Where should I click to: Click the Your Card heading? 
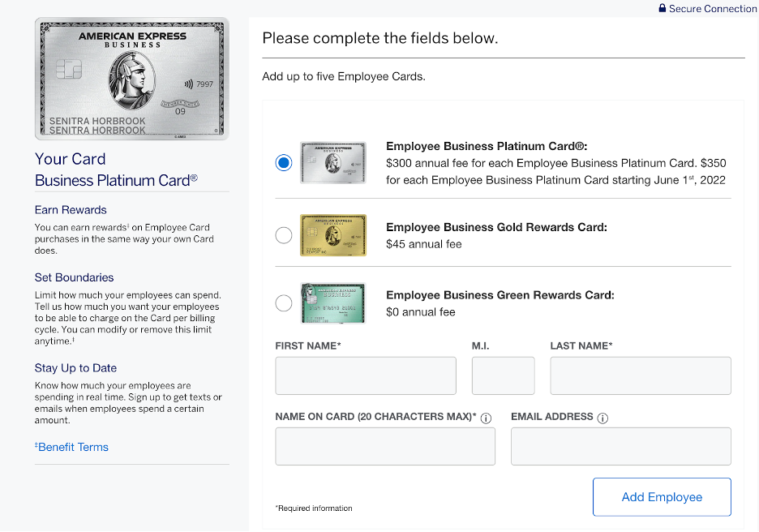[70, 158]
